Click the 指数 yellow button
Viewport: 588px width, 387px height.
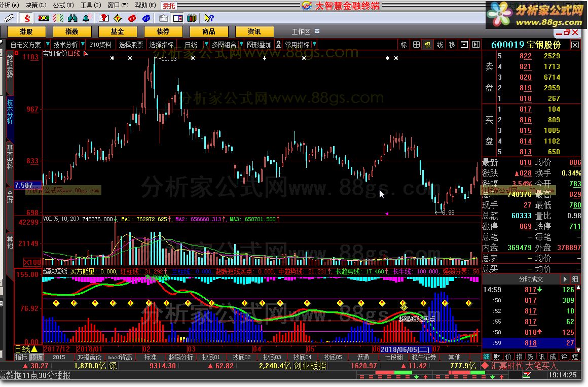tap(71, 31)
